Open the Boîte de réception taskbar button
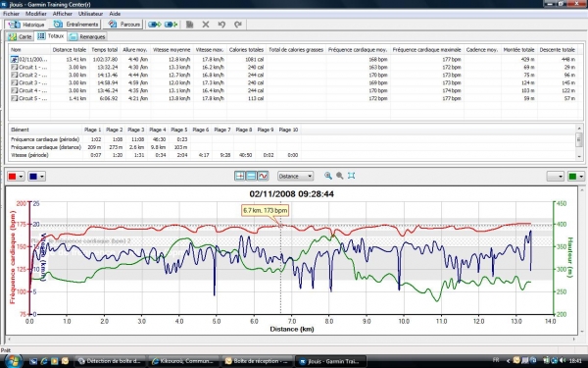Image resolution: width=588 pixels, height=368 pixels. click(257, 361)
